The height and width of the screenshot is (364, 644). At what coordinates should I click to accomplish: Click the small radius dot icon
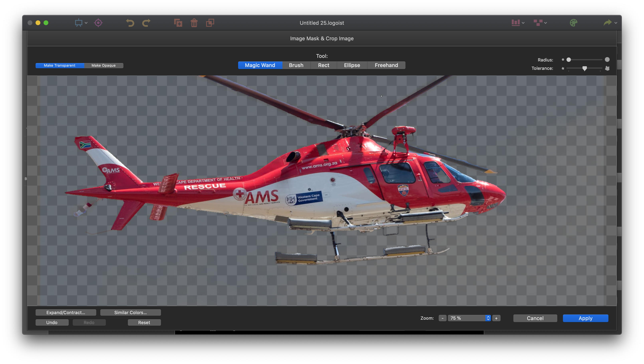pos(563,60)
